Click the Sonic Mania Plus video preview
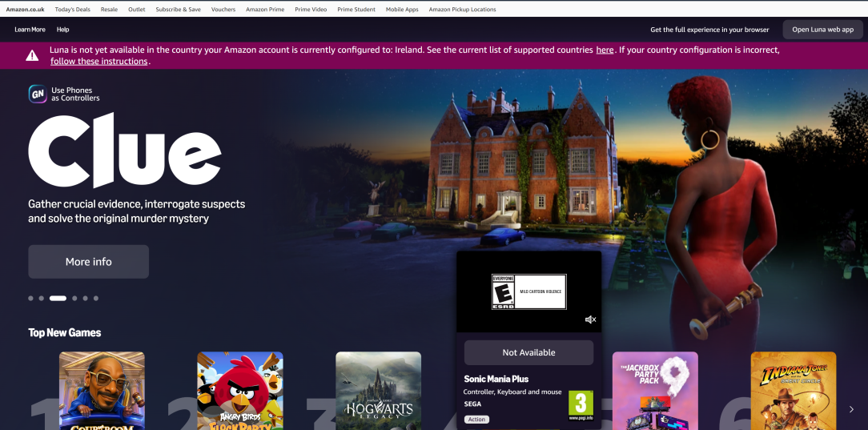Viewport: 868px width, 430px height. click(x=528, y=291)
